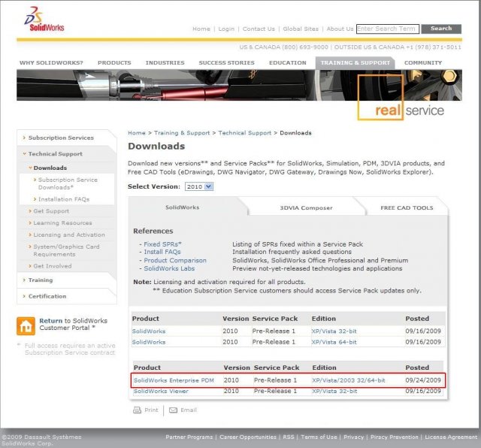Click the Enter Search Term field
481x448 pixels.
(x=388, y=29)
